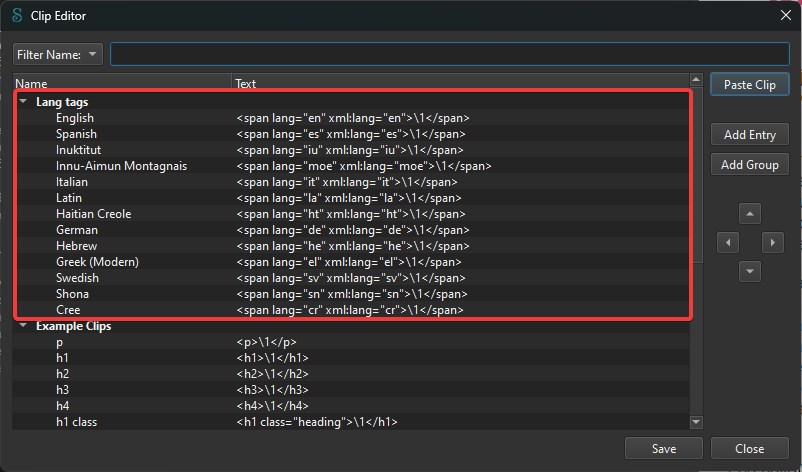Collapse the Example Clips group
This screenshot has width=802, height=472.
point(23,326)
